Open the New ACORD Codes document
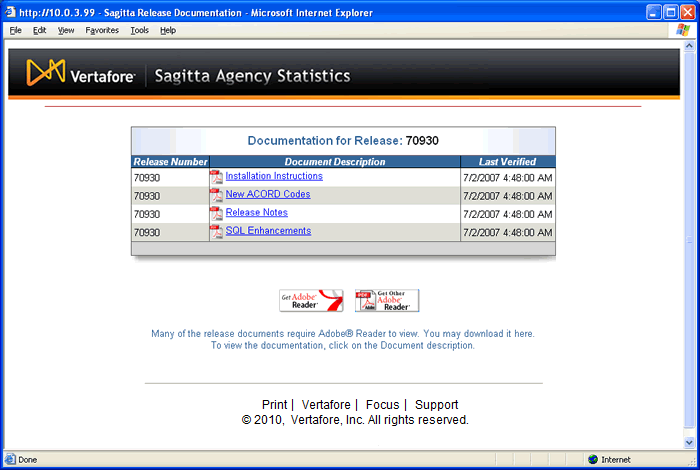The image size is (700, 470). (267, 194)
